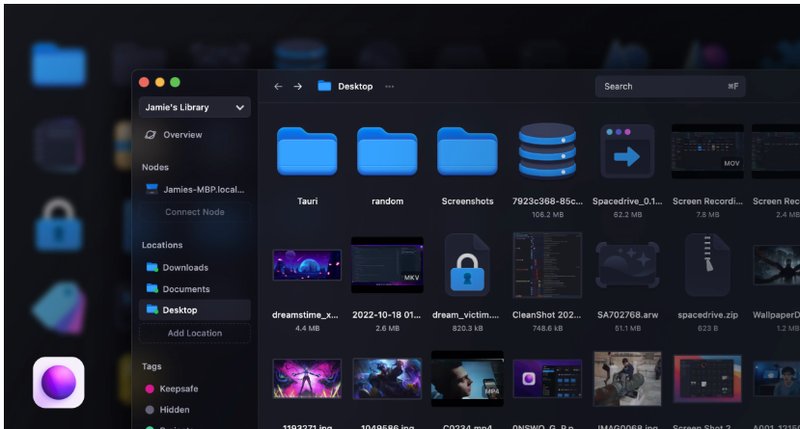Open Overview in the sidebar

point(182,135)
